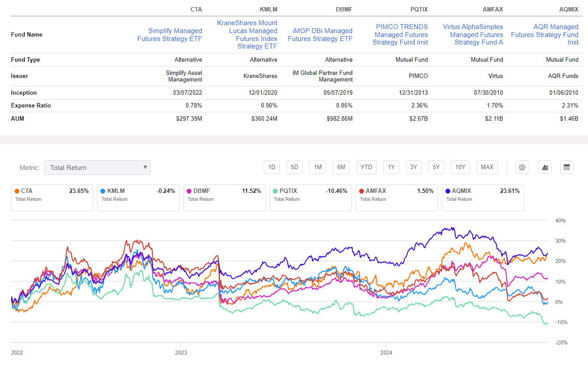Open the PIMCO TRENDS fund link

pos(401,34)
